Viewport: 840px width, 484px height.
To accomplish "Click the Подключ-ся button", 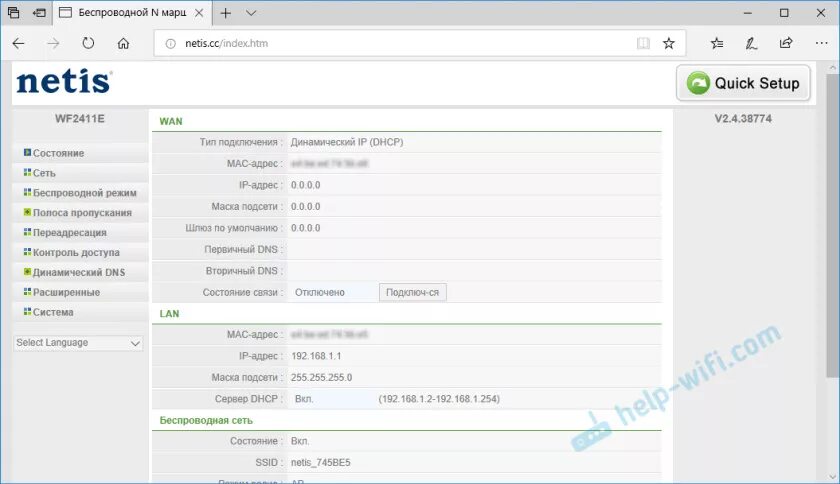I will 412,292.
